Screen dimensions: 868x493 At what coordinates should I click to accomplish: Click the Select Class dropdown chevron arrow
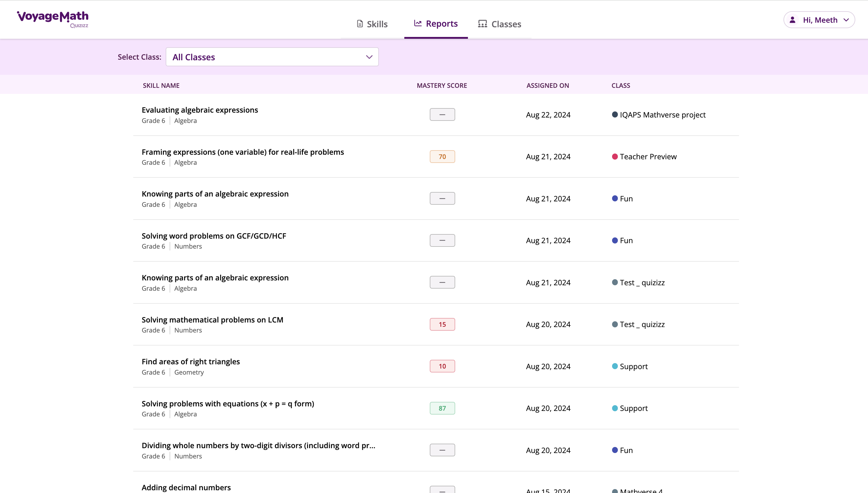pyautogui.click(x=369, y=57)
